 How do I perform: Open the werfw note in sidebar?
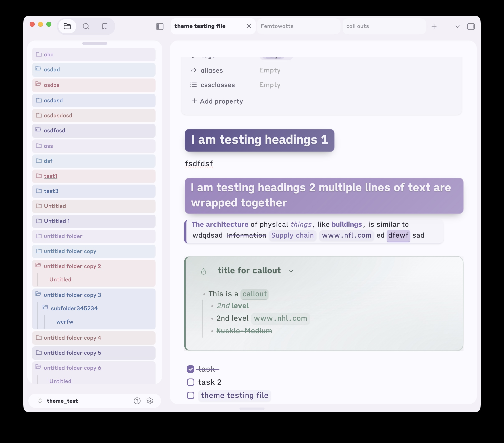[x=65, y=322]
